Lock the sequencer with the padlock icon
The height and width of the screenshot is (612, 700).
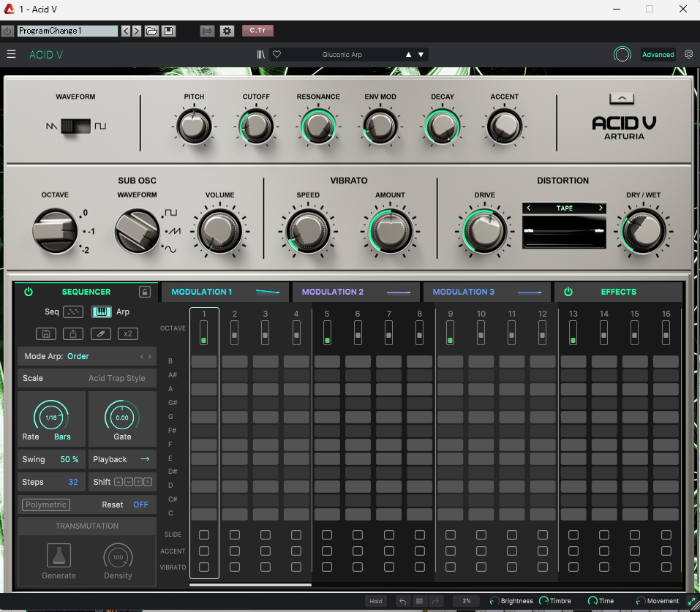click(145, 292)
